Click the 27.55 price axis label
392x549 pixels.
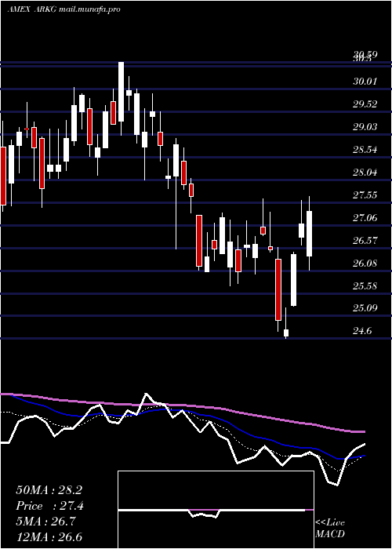tap(365, 195)
